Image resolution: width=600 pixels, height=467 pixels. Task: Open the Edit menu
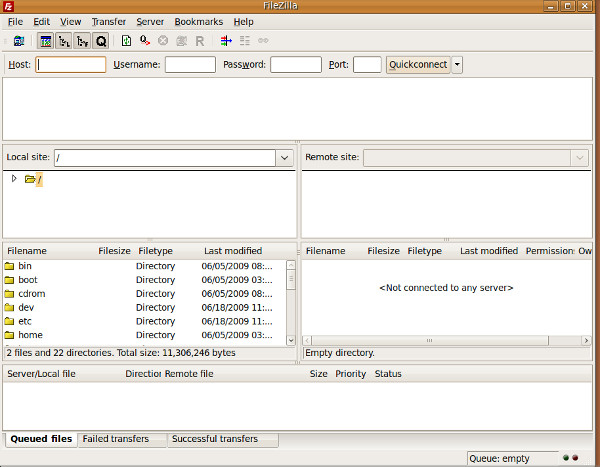click(x=41, y=22)
